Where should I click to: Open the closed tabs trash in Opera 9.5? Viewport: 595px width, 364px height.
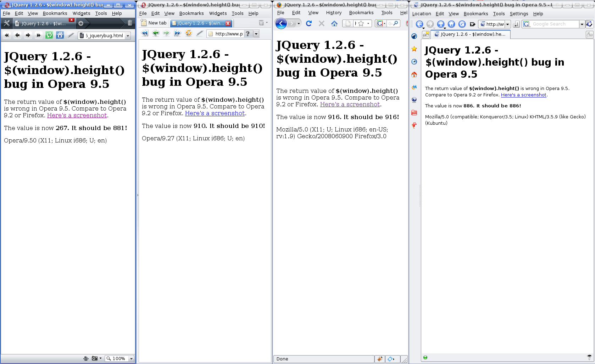coord(130,23)
